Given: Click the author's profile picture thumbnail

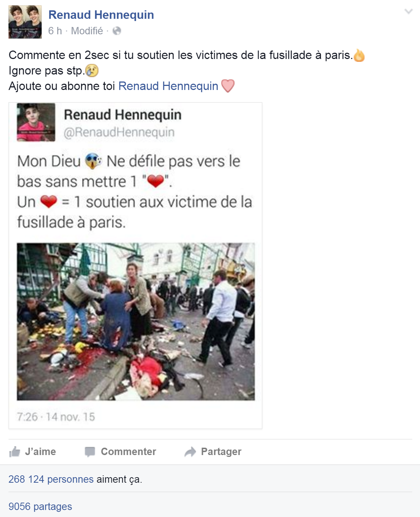Looking at the screenshot, I should coord(25,22).
